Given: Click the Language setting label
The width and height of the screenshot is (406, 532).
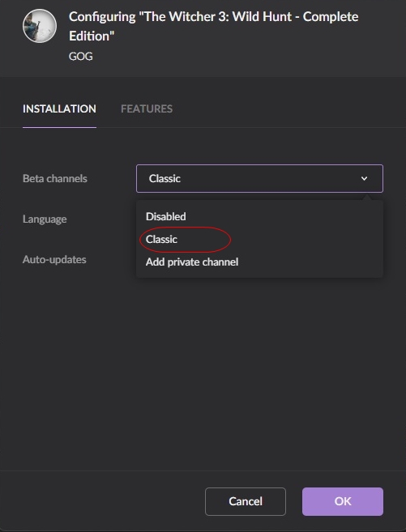Looking at the screenshot, I should 45,219.
